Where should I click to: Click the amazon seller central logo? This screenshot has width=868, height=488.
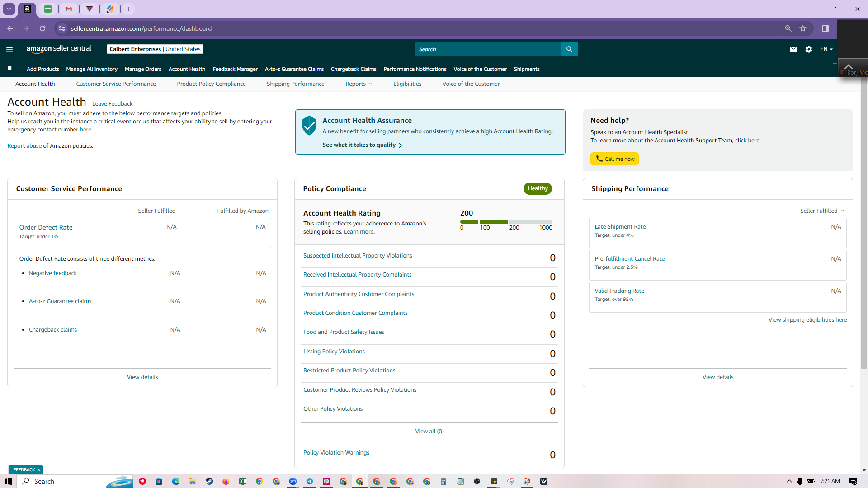[x=59, y=49]
